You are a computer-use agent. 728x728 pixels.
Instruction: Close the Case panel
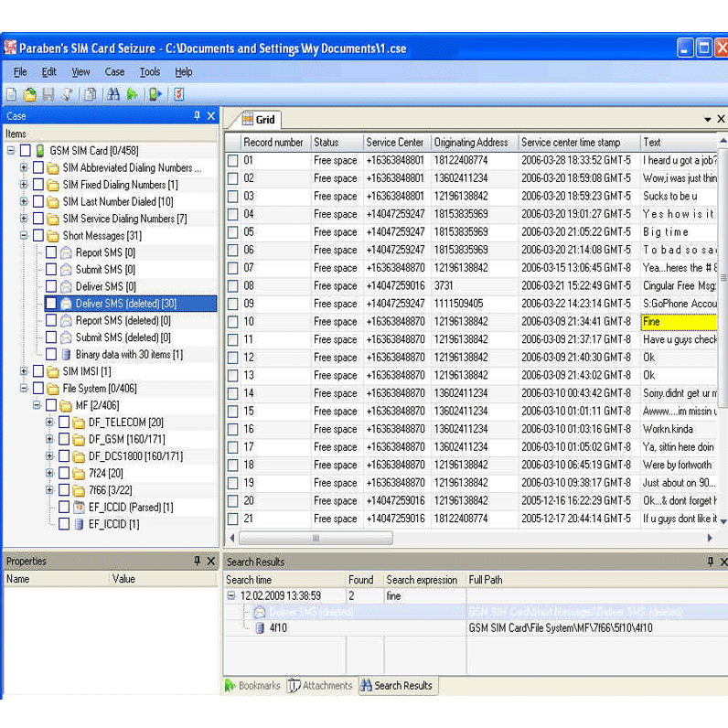[211, 116]
